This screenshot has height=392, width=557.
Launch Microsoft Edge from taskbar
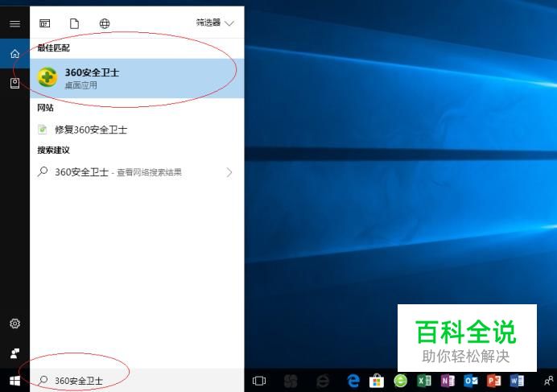[x=353, y=381]
